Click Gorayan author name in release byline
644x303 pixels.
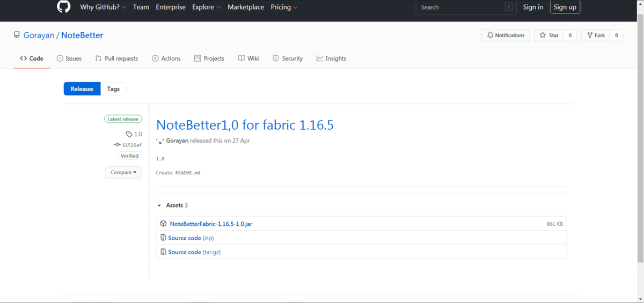click(x=177, y=141)
